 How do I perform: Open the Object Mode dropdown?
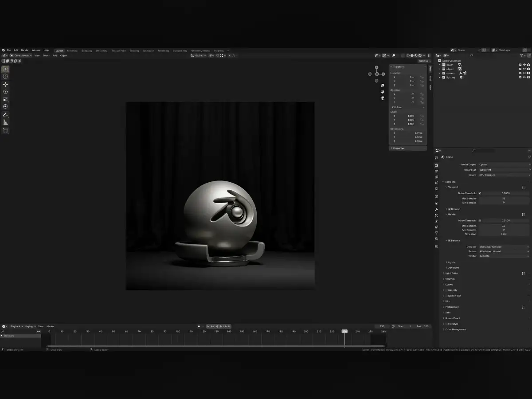click(x=20, y=55)
